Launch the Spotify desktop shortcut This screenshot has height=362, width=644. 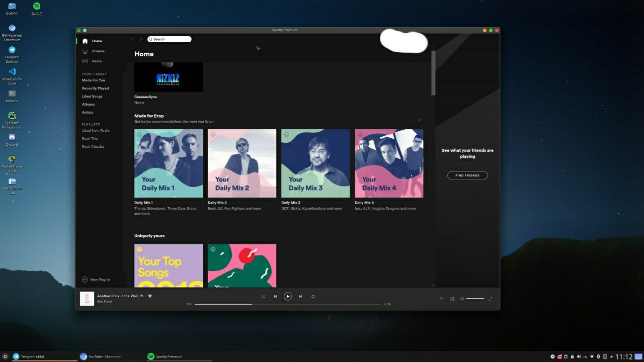tap(37, 9)
